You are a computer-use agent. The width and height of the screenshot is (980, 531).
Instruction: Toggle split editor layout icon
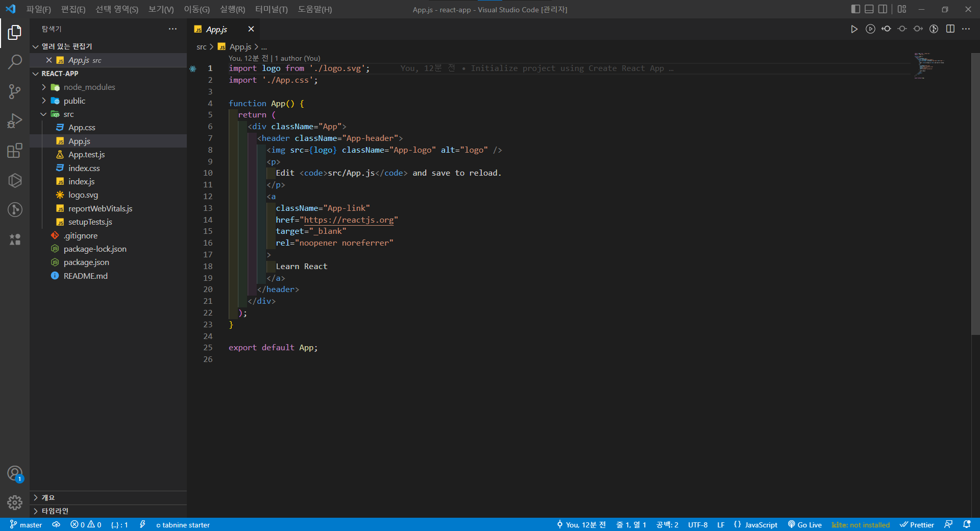click(x=950, y=29)
